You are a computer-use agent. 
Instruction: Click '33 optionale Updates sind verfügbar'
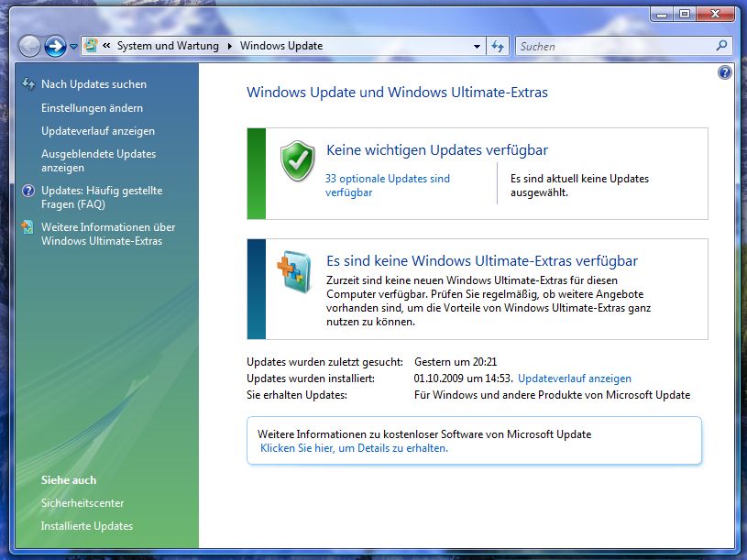tap(388, 185)
